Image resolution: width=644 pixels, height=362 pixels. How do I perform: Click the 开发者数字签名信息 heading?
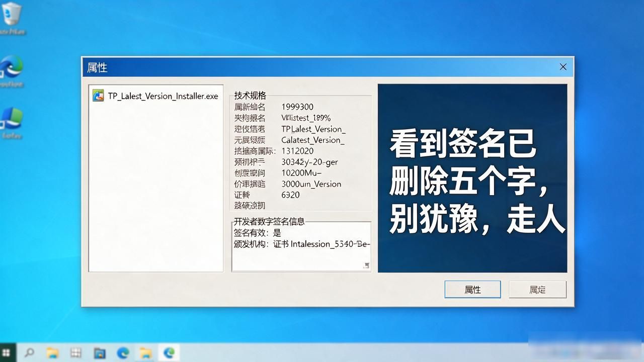(269, 221)
